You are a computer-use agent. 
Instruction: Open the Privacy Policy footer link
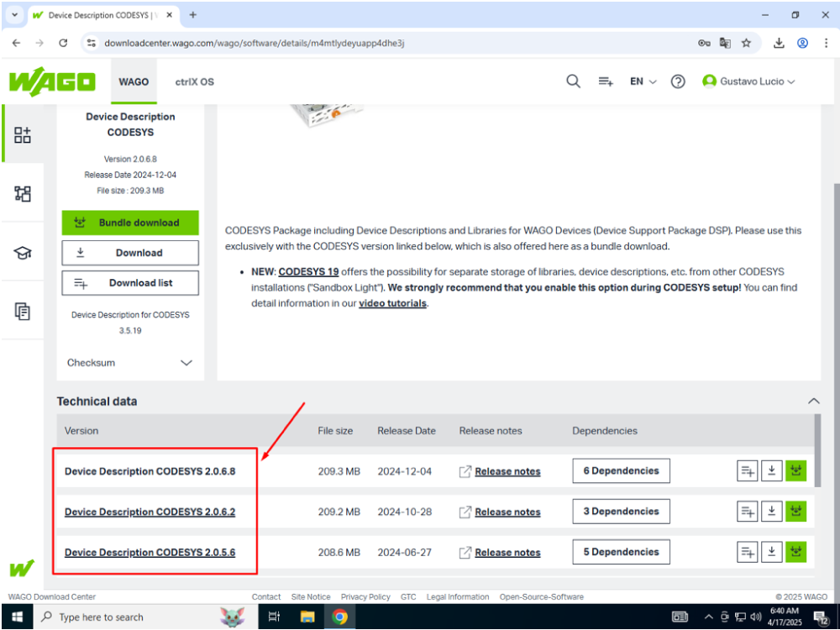click(365, 596)
